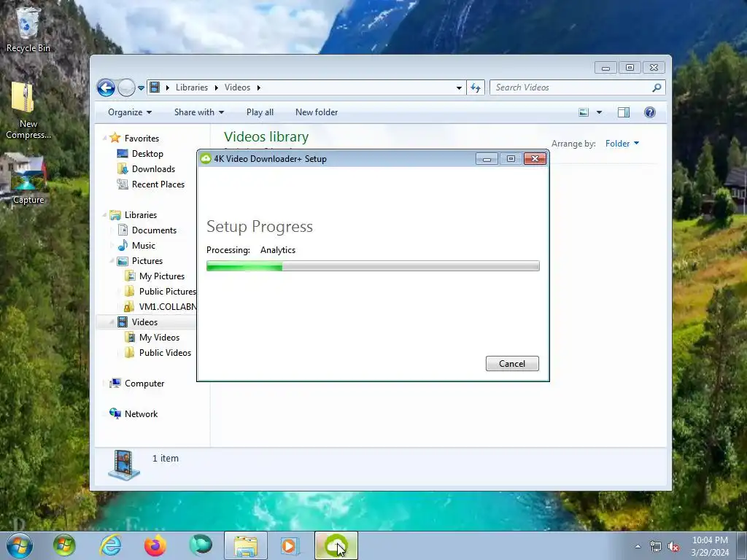Click the teal globe taskbar icon
Image resolution: width=747 pixels, height=560 pixels.
point(201,545)
